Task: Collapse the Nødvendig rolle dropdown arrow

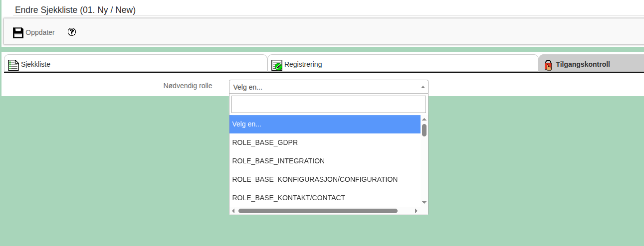Action: (x=423, y=87)
